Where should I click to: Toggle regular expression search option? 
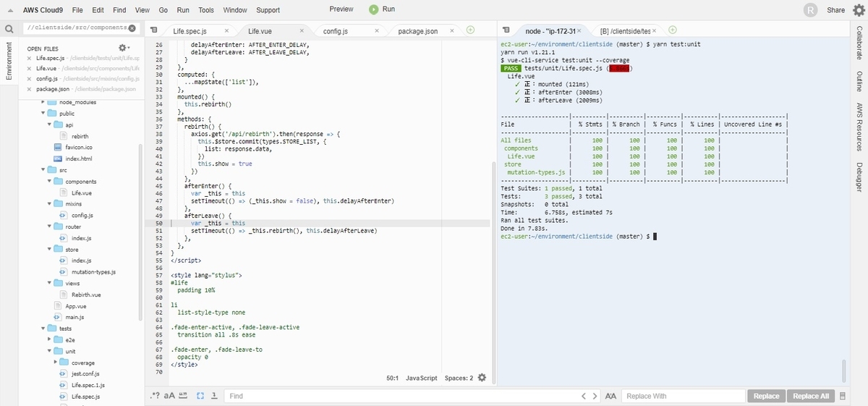(155, 396)
